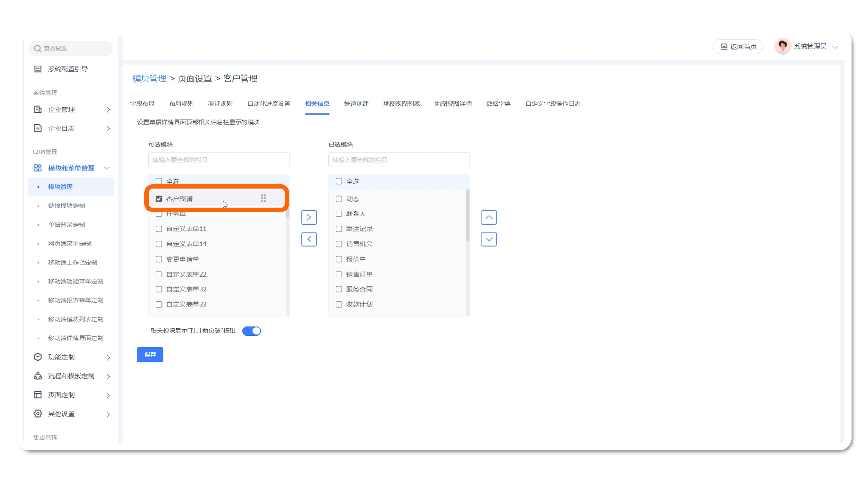Image resolution: width=868 pixels, height=488 pixels.
Task: Click the move-up arrow reorder button
Action: click(x=489, y=217)
